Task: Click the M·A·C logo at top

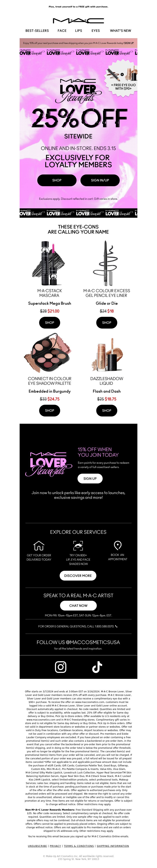Action: (x=78, y=21)
